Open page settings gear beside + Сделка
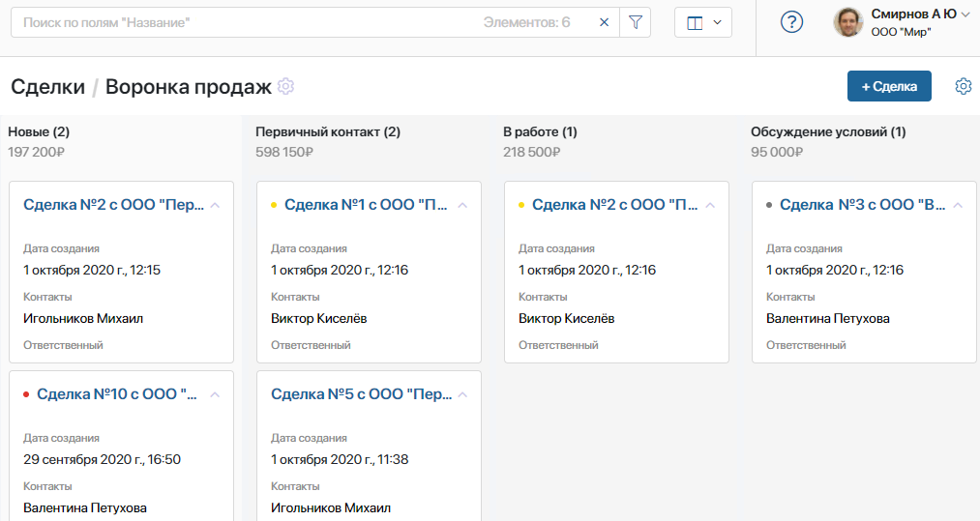The image size is (980, 521). coord(964,86)
